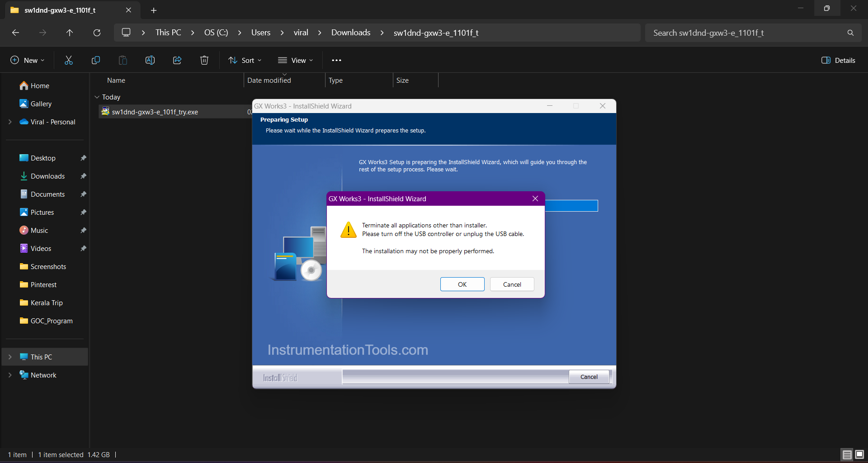Sort by Name column header
Screen dimensions: 868x463
(x=116, y=80)
